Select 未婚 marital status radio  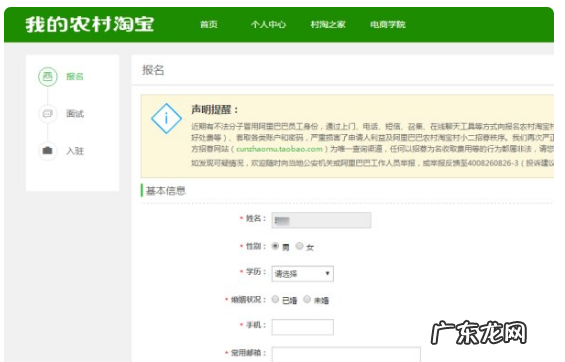307,299
